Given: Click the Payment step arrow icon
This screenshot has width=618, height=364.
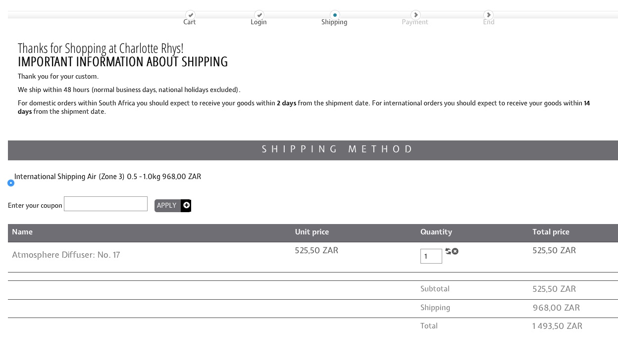Looking at the screenshot, I should pyautogui.click(x=415, y=15).
